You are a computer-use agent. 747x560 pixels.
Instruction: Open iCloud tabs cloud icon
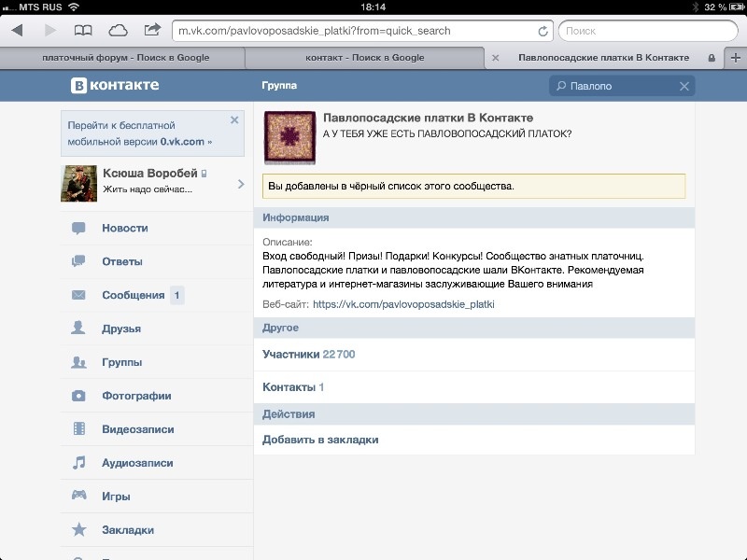coord(118,31)
